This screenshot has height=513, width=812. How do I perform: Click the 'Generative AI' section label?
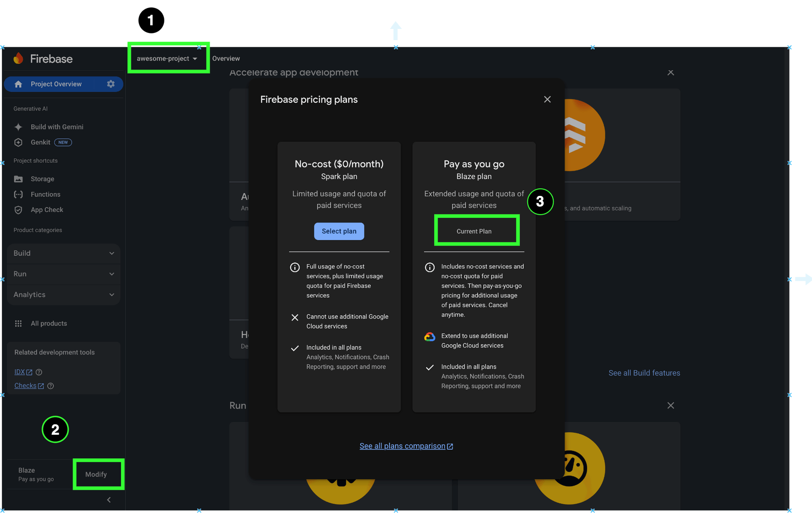[x=30, y=109]
